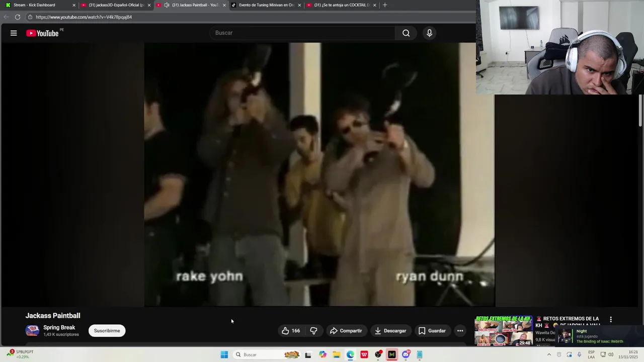Open the Compartir share dialog

click(x=346, y=331)
